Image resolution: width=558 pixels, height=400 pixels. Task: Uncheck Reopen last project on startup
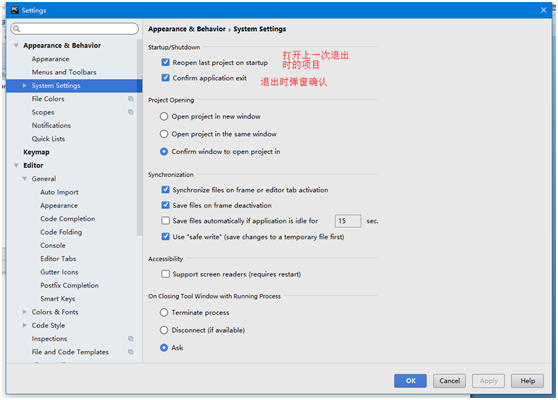pos(165,62)
